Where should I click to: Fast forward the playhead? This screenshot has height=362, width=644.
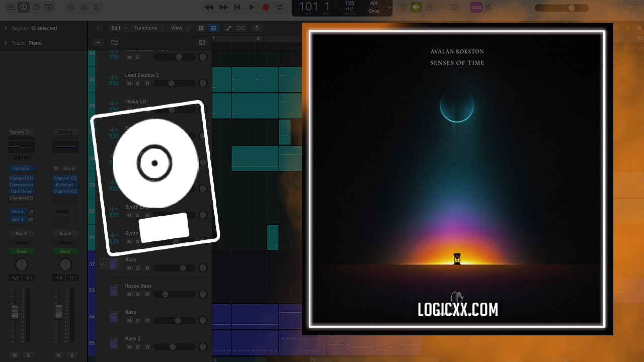223,7
